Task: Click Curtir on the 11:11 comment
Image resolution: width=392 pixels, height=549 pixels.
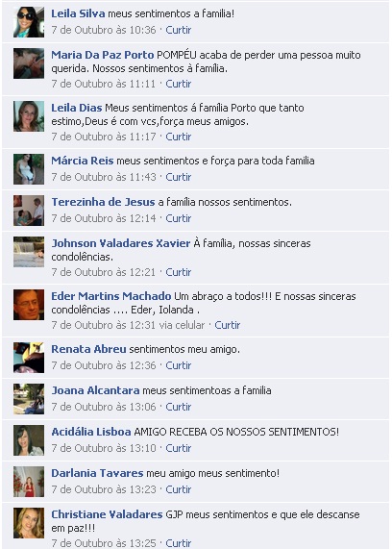Action: (x=179, y=84)
